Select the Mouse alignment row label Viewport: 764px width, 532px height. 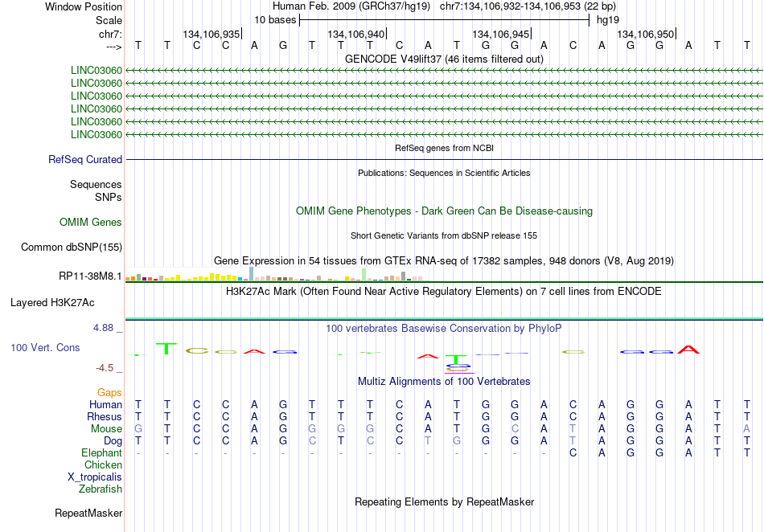106,429
